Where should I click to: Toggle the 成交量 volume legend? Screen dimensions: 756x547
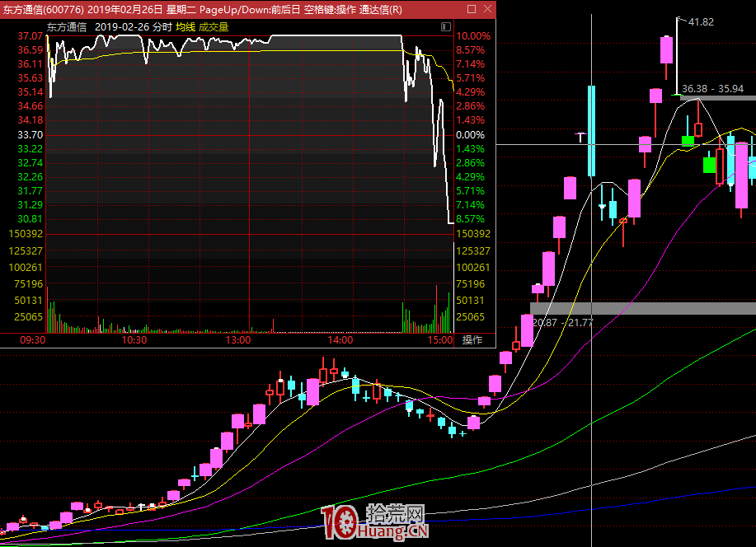pos(214,26)
